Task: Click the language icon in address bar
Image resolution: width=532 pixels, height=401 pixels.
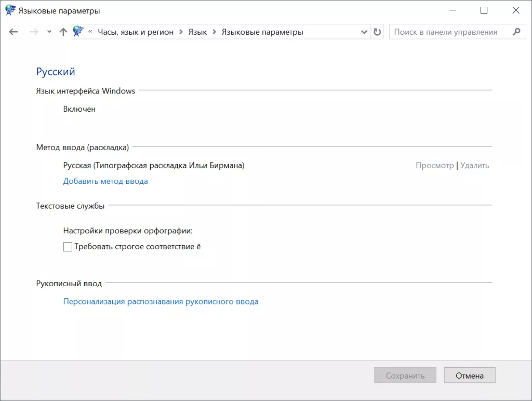Action: (x=79, y=32)
